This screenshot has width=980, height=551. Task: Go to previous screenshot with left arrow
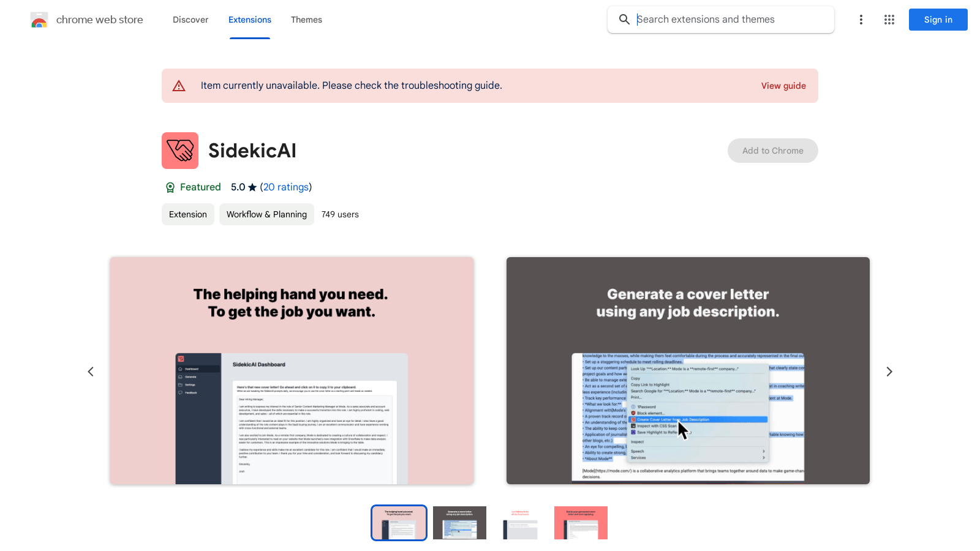(x=91, y=372)
